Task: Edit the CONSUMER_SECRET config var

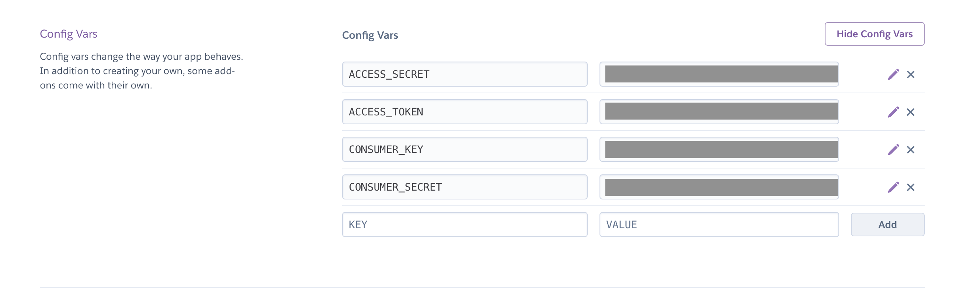Action: click(893, 187)
